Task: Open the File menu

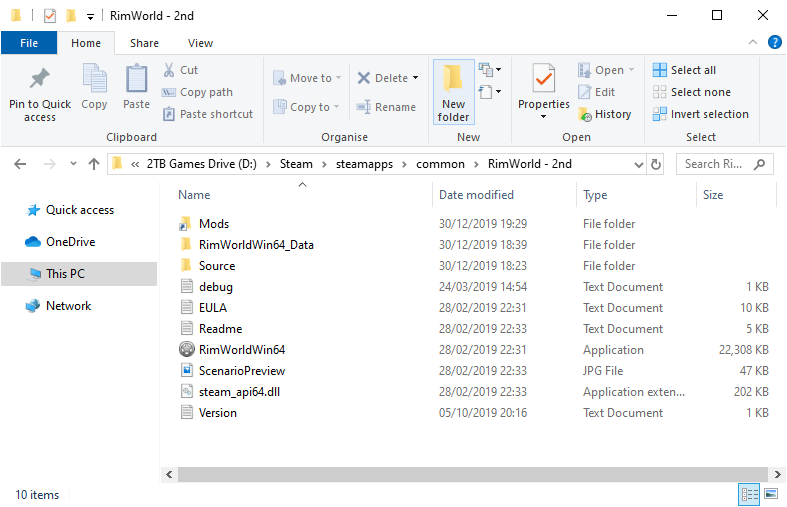Action: point(29,43)
